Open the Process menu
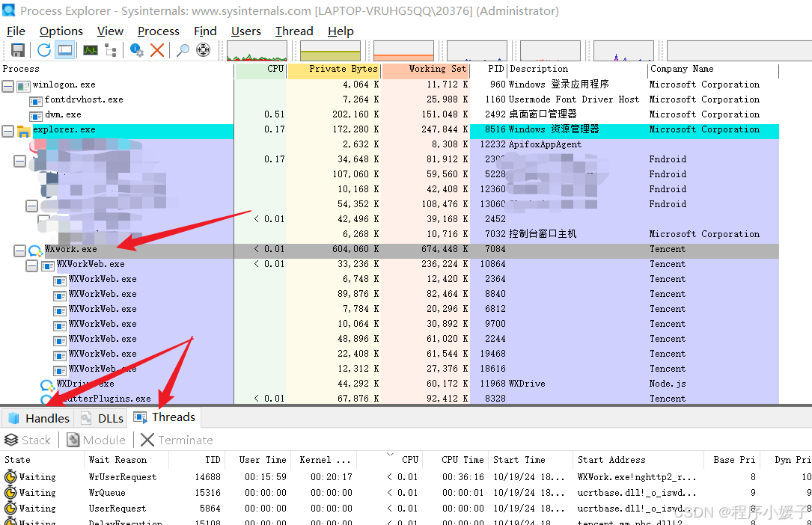 159,31
